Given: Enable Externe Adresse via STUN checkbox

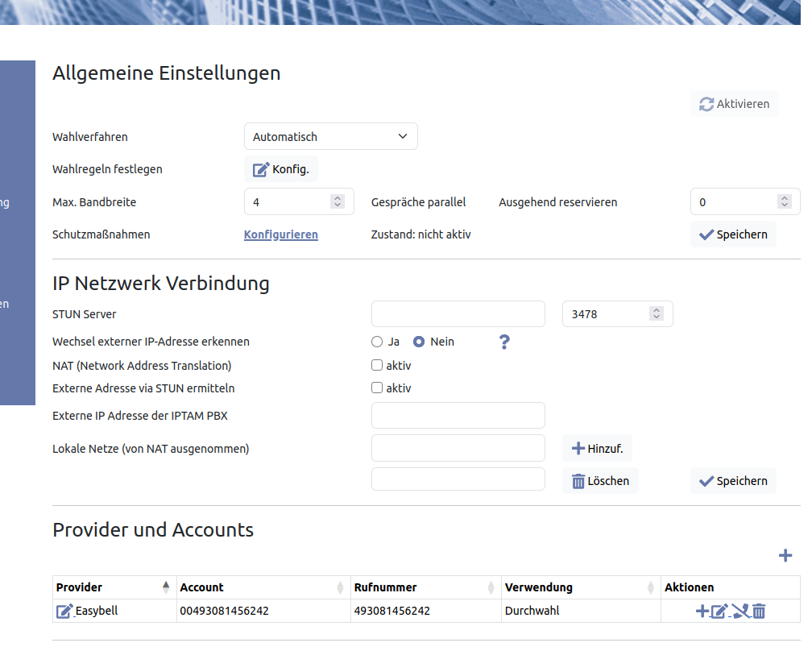Looking at the screenshot, I should point(377,388).
